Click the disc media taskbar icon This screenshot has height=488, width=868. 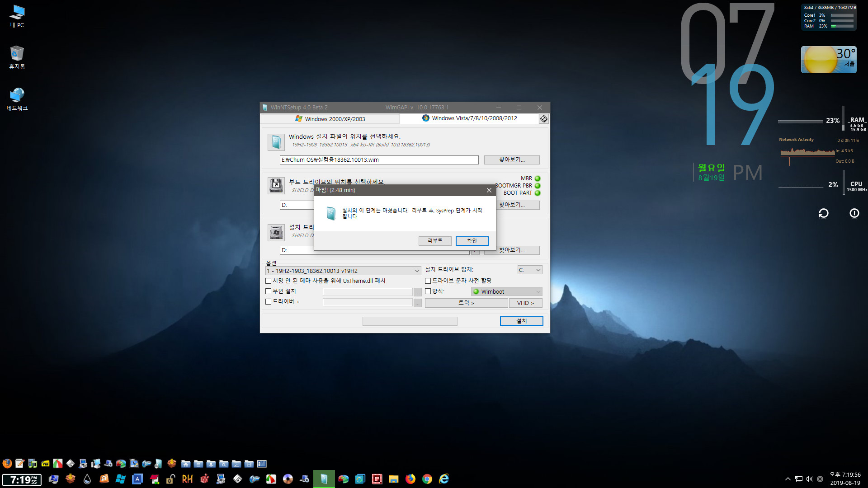(288, 479)
